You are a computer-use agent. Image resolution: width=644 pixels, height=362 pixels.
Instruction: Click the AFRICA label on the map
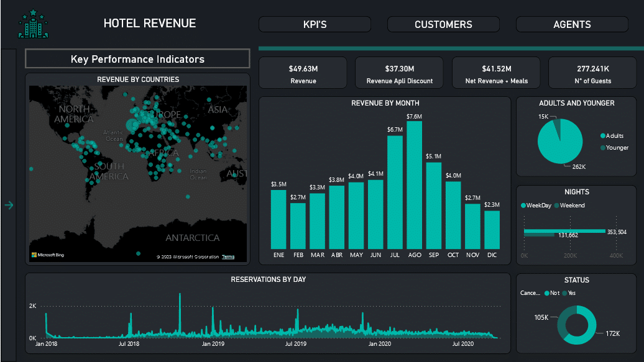pyautogui.click(x=163, y=153)
